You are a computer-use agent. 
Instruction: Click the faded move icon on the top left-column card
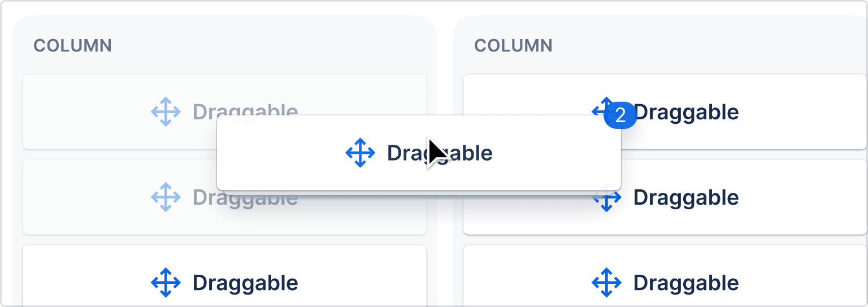pyautogui.click(x=166, y=112)
